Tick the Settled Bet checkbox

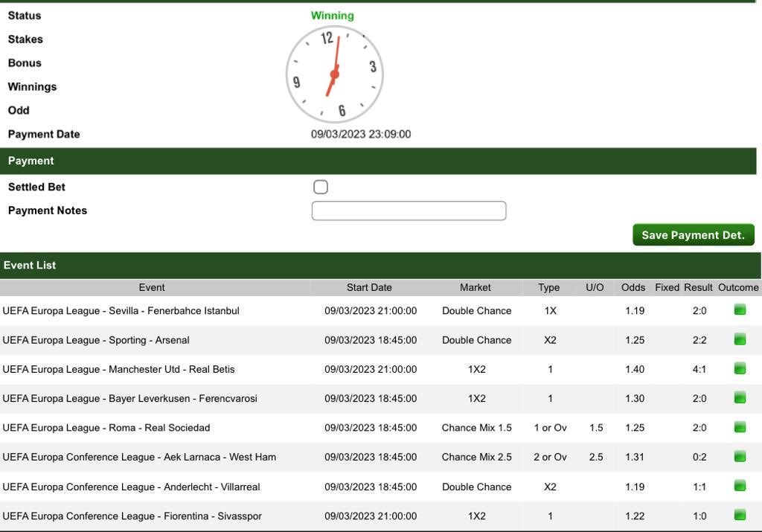pos(321,187)
